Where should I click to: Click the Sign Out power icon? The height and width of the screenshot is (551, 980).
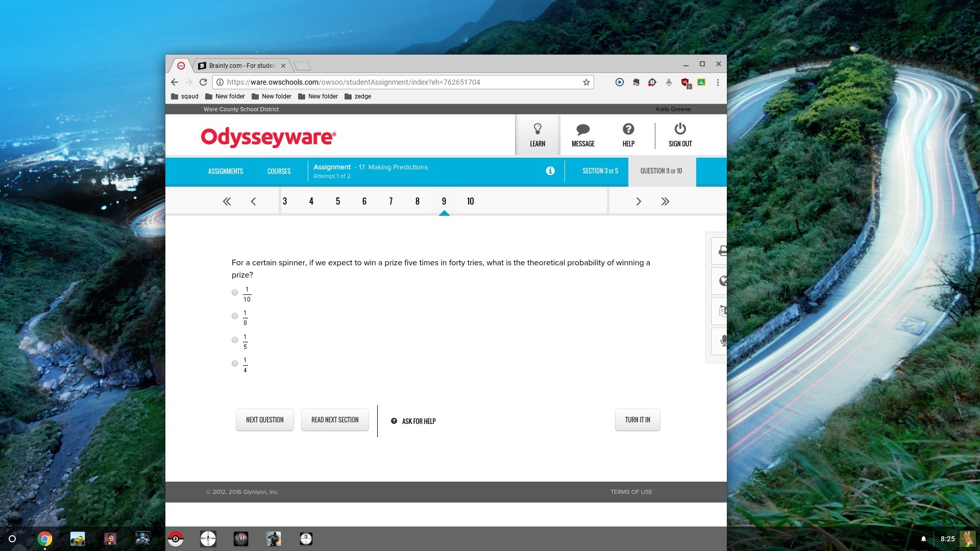(x=679, y=129)
